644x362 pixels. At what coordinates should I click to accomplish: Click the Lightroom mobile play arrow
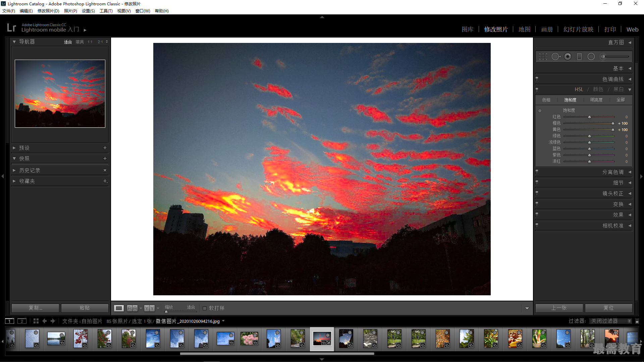[x=85, y=30]
